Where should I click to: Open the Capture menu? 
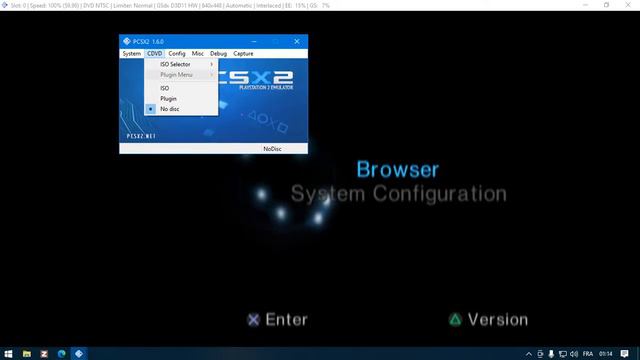tap(243, 53)
